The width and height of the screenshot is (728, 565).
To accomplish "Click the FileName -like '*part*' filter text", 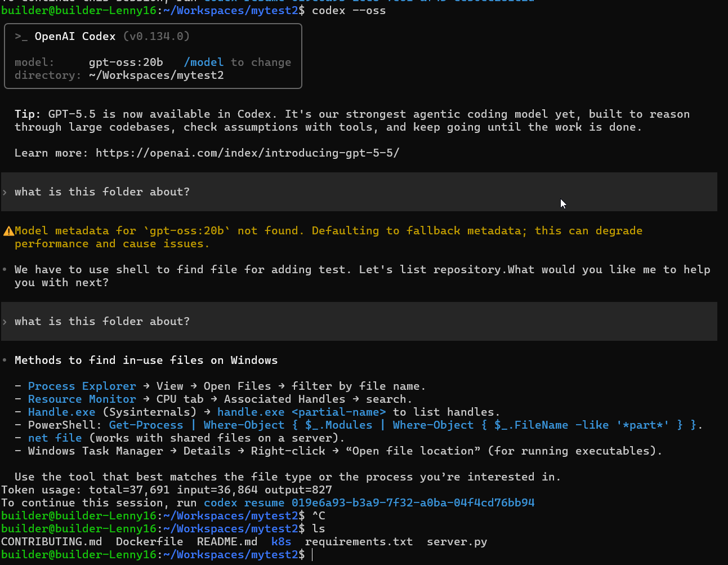I will tap(592, 425).
